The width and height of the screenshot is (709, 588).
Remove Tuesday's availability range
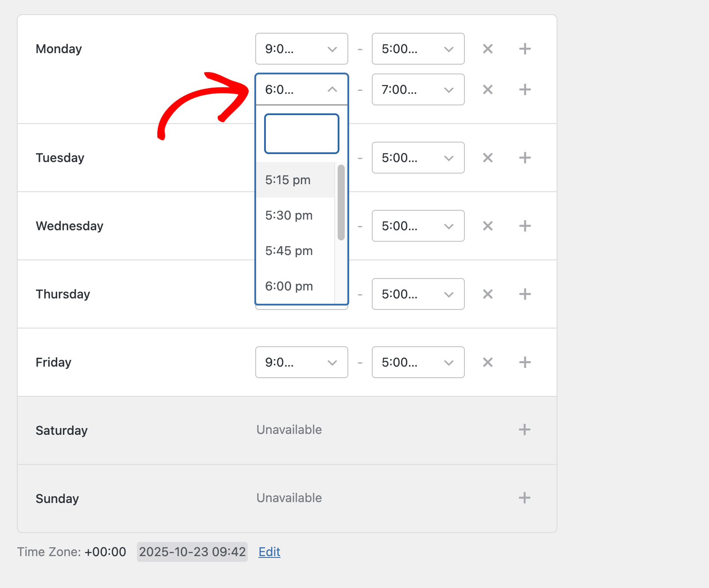[x=487, y=158]
